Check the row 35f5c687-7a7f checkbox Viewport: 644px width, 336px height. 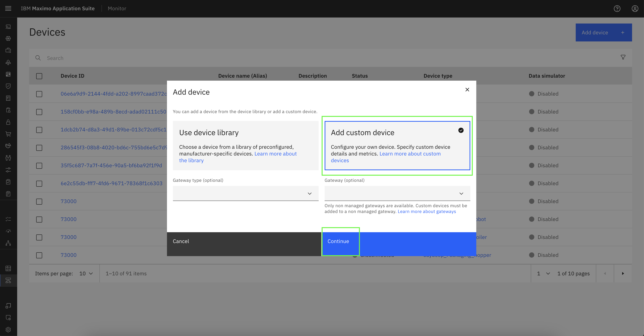pos(39,166)
